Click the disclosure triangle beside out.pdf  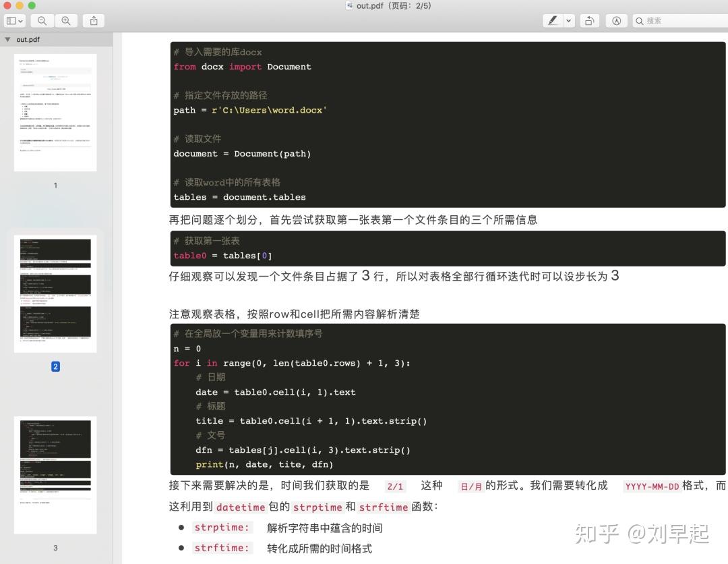(7, 39)
